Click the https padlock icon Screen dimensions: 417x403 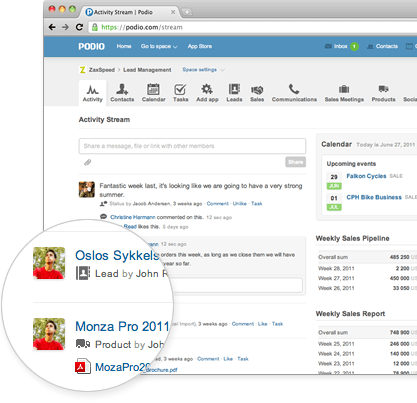tap(95, 27)
